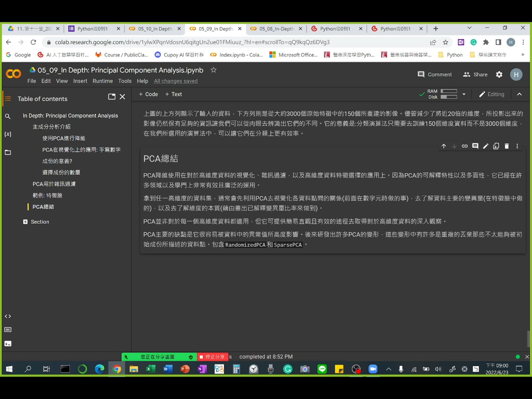Screen dimensions: 532x399
Task: Copy the link to the PCA總結 cell
Action: click(x=465, y=146)
